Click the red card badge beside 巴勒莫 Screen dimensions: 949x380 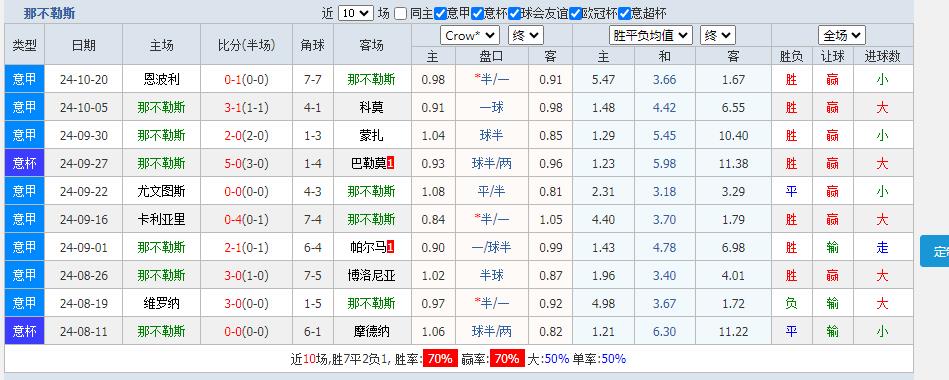[x=390, y=163]
